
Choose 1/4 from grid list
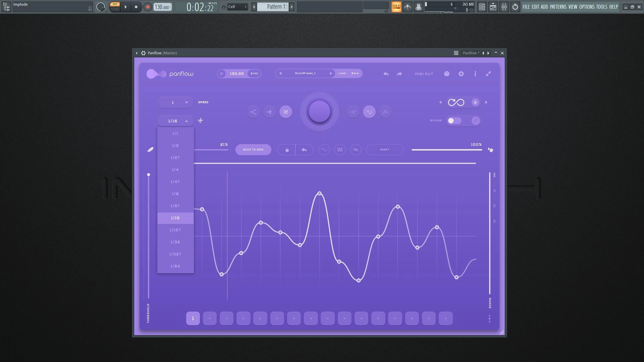tap(175, 170)
